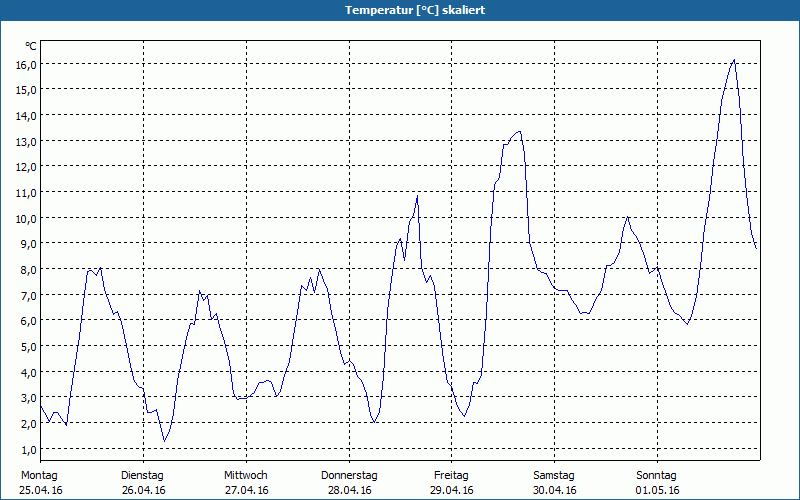This screenshot has height=500, width=800.
Task: Click the °C unit label above the axis
Action: (x=31, y=46)
